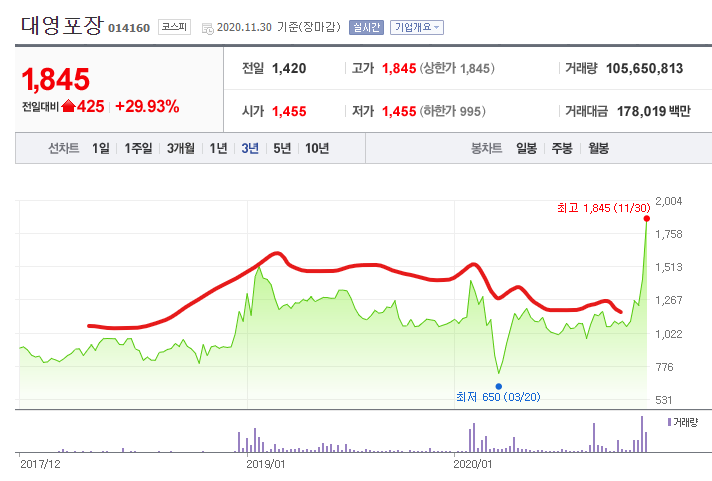Click the red up arrow beside 425
Image resolution: width=712 pixels, height=481 pixels.
coord(68,106)
